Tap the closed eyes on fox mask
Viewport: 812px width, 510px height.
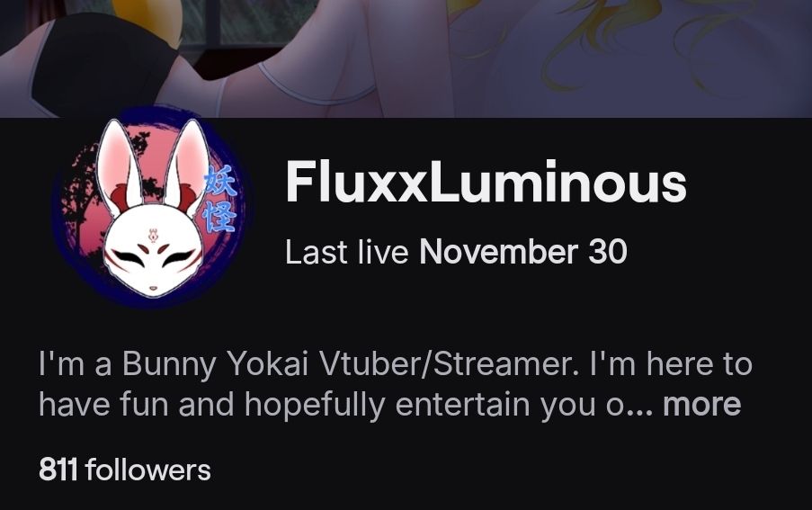coord(154,257)
